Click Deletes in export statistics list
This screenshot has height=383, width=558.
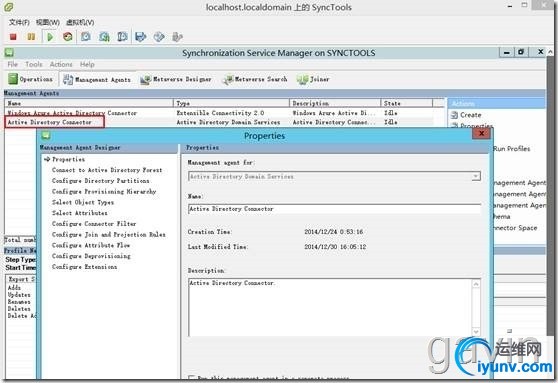click(x=19, y=309)
